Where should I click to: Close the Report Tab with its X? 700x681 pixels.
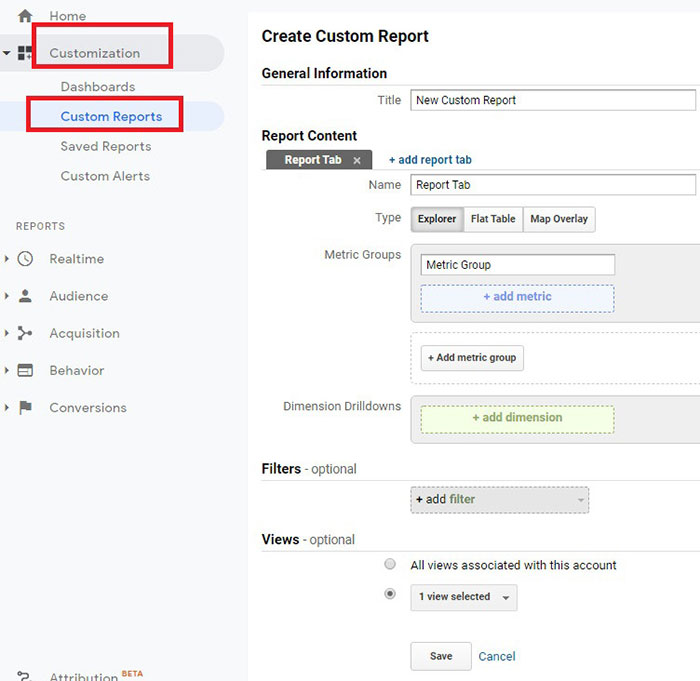tap(357, 160)
